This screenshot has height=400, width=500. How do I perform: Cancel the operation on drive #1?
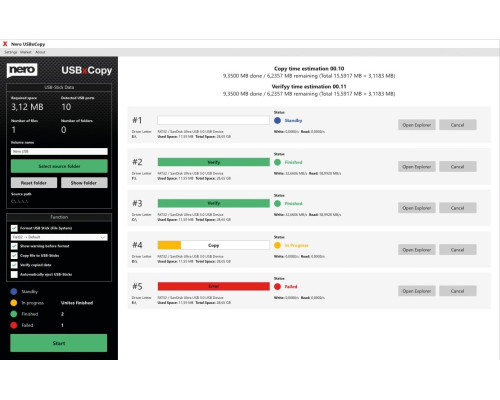coord(457,125)
